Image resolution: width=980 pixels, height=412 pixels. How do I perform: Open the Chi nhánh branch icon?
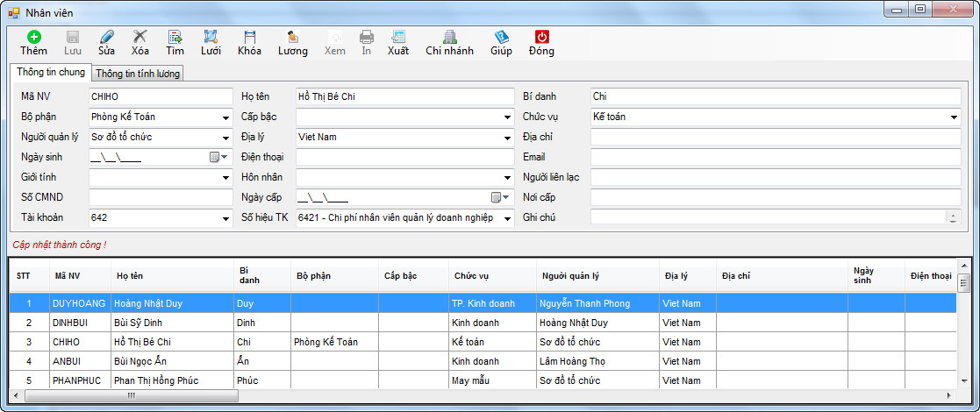pos(449,38)
